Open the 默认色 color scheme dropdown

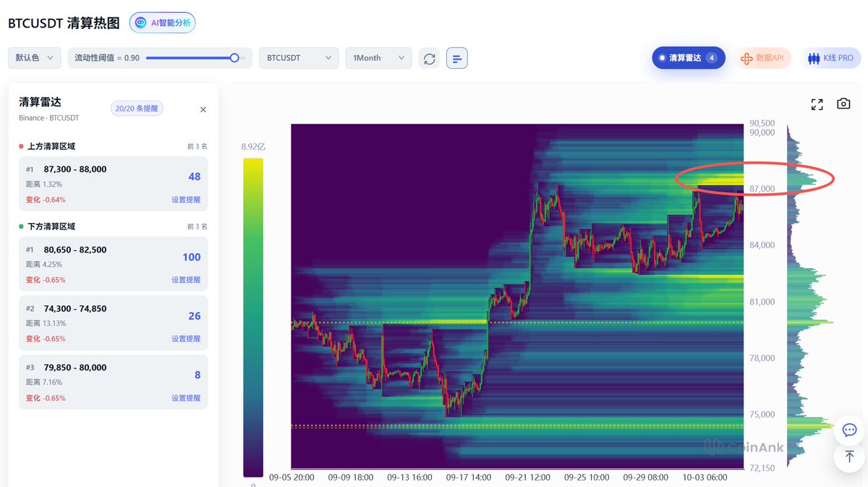pos(35,58)
